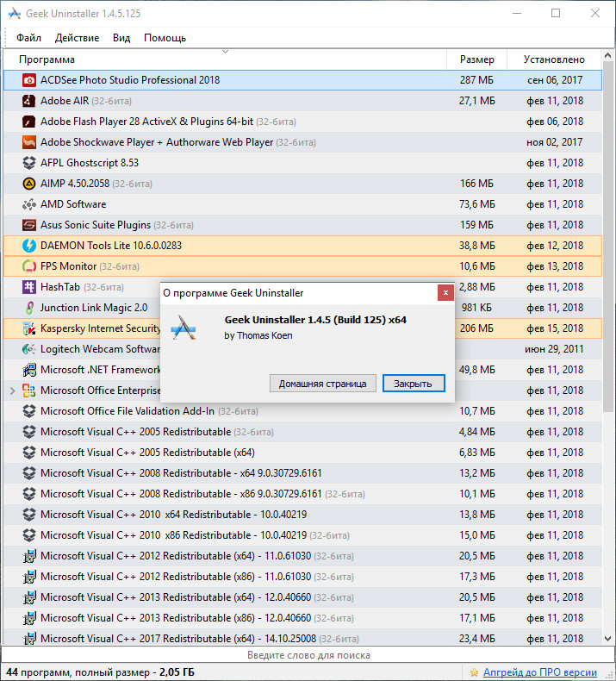Click the Junction Link Magic icon
The width and height of the screenshot is (616, 681).
29,308
